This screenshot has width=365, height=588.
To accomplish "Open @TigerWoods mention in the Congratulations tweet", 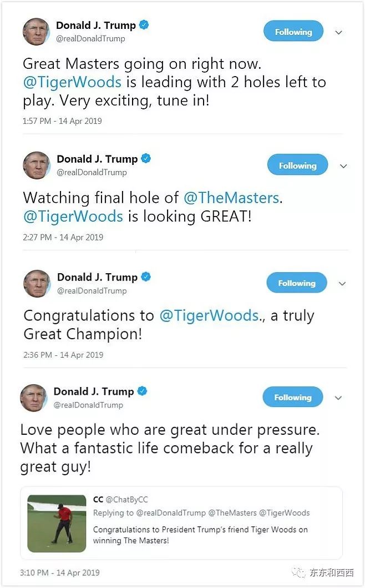I will click(209, 316).
